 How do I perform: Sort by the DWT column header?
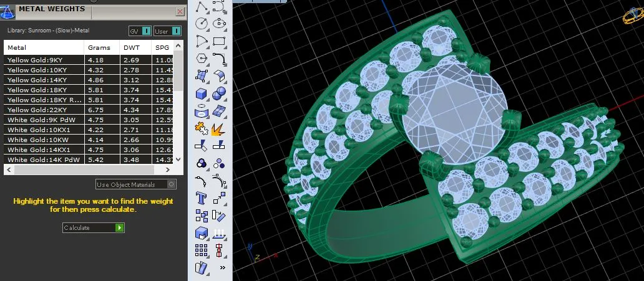pyautogui.click(x=135, y=47)
